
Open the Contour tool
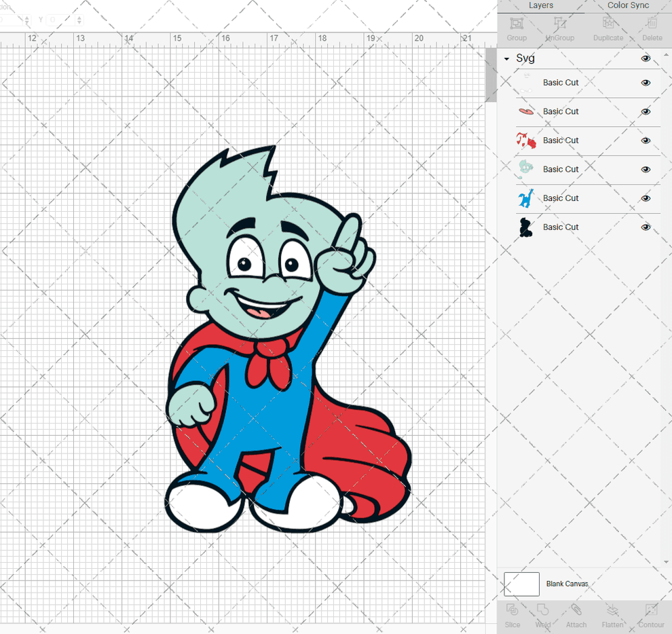(x=651, y=616)
